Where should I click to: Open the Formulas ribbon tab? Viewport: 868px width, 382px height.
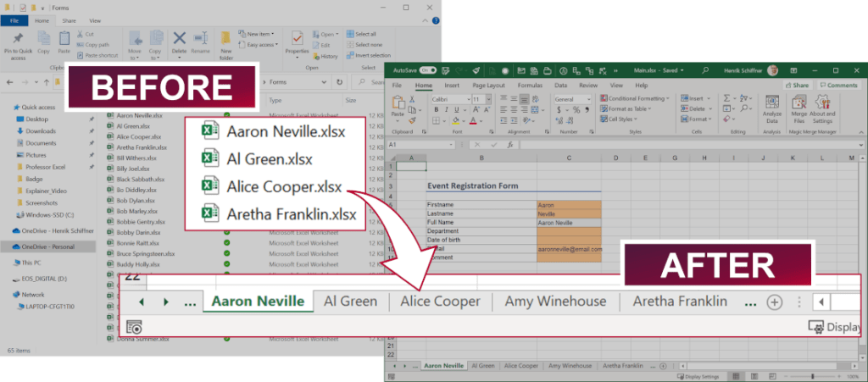[x=530, y=85]
